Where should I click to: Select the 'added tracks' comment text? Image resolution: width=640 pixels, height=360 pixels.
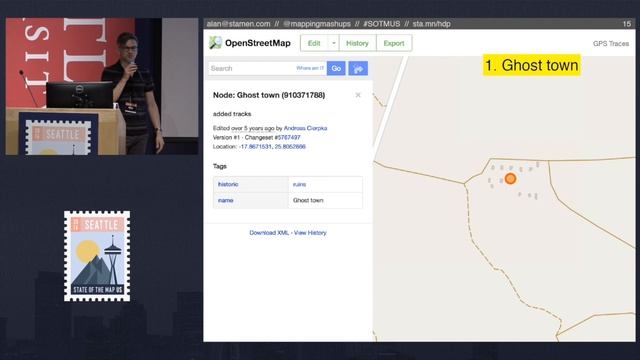[x=232, y=114]
